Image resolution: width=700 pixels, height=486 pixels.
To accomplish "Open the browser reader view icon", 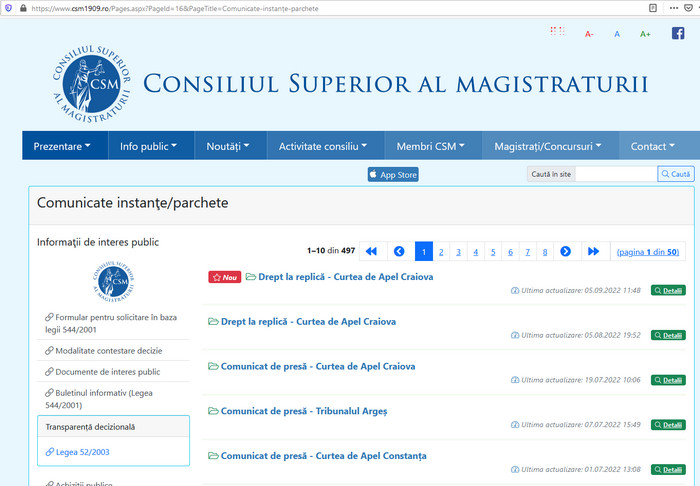I will point(653,8).
